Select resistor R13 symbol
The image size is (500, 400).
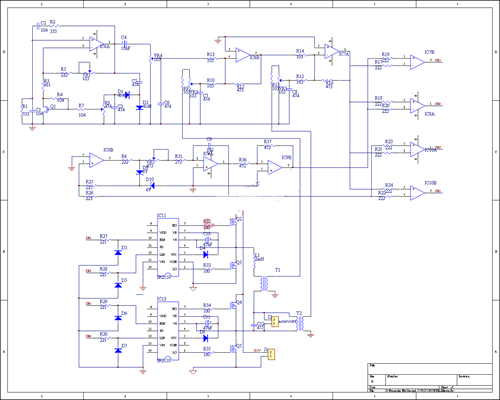tap(211, 58)
